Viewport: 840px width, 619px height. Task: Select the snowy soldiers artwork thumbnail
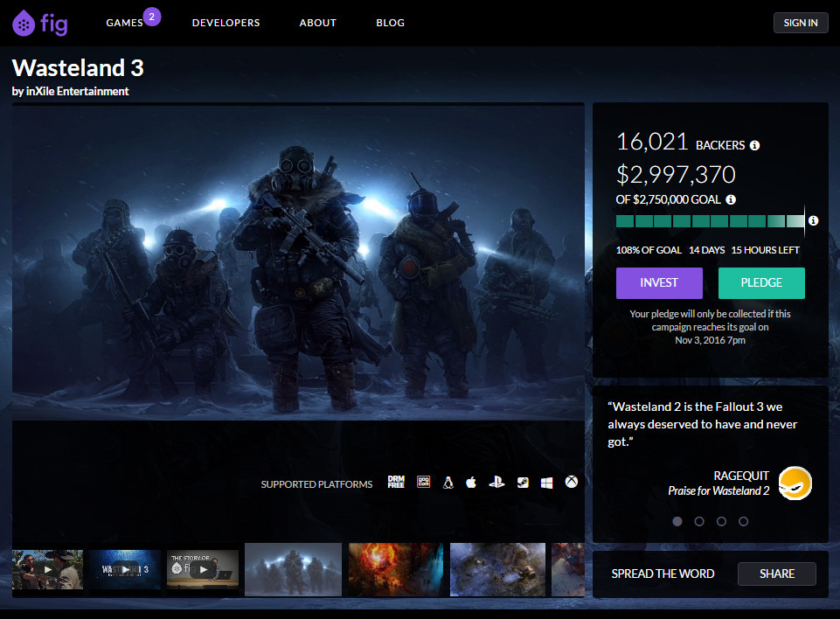point(293,570)
